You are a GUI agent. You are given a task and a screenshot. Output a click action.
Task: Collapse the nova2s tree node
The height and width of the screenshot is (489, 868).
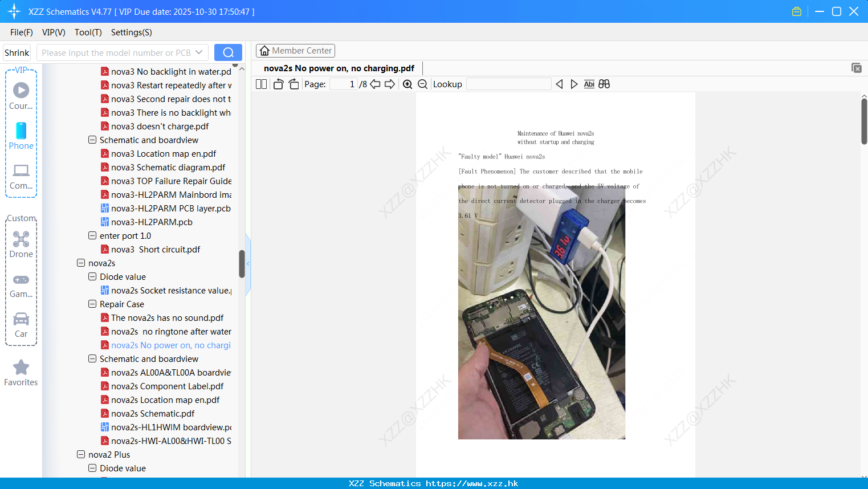(x=81, y=263)
